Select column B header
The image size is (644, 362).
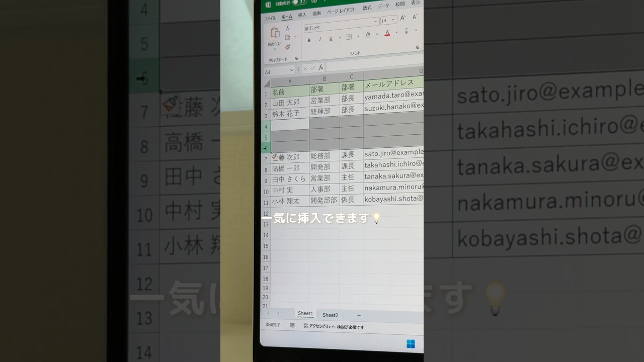click(x=325, y=79)
